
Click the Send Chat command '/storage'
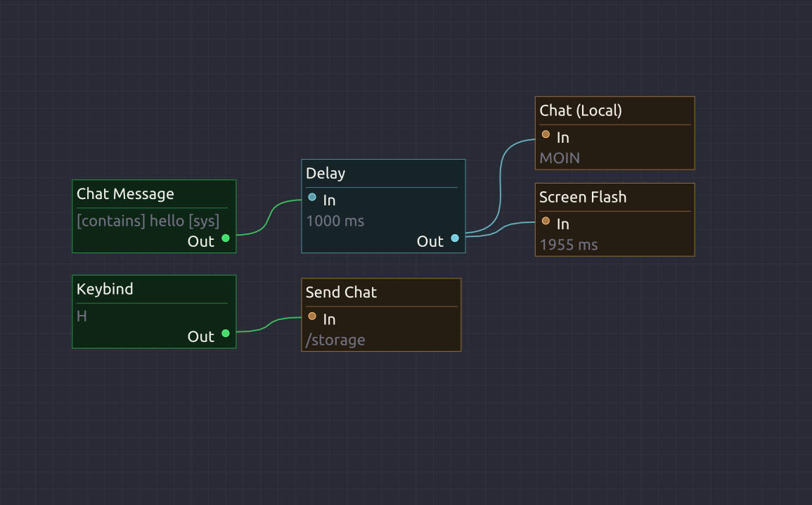[335, 340]
